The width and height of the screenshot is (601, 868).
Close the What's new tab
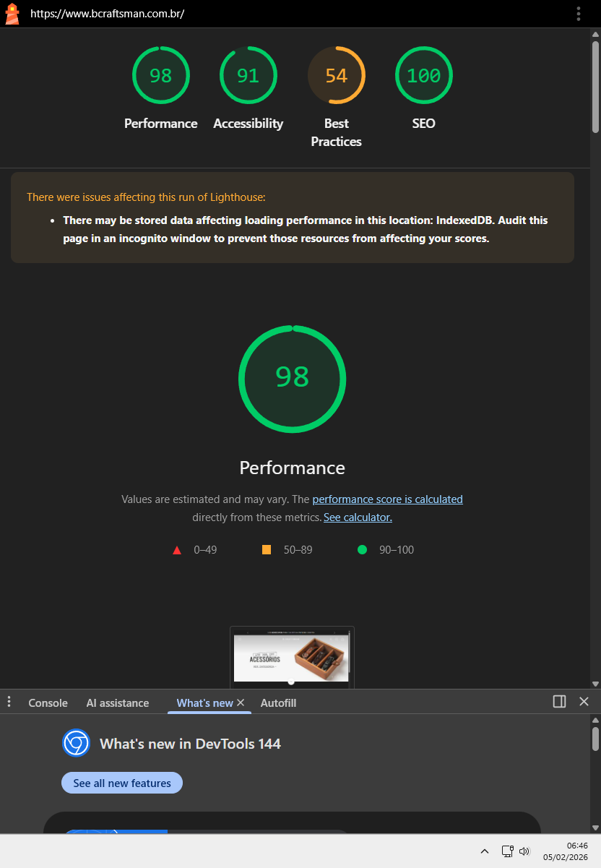pos(241,701)
